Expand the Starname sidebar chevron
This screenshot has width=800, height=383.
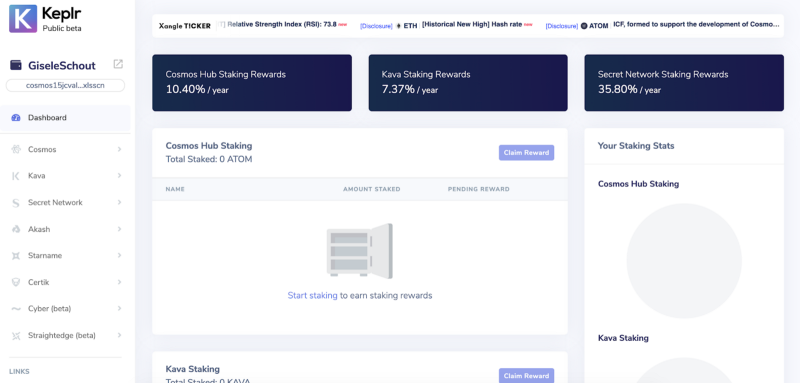coord(119,255)
